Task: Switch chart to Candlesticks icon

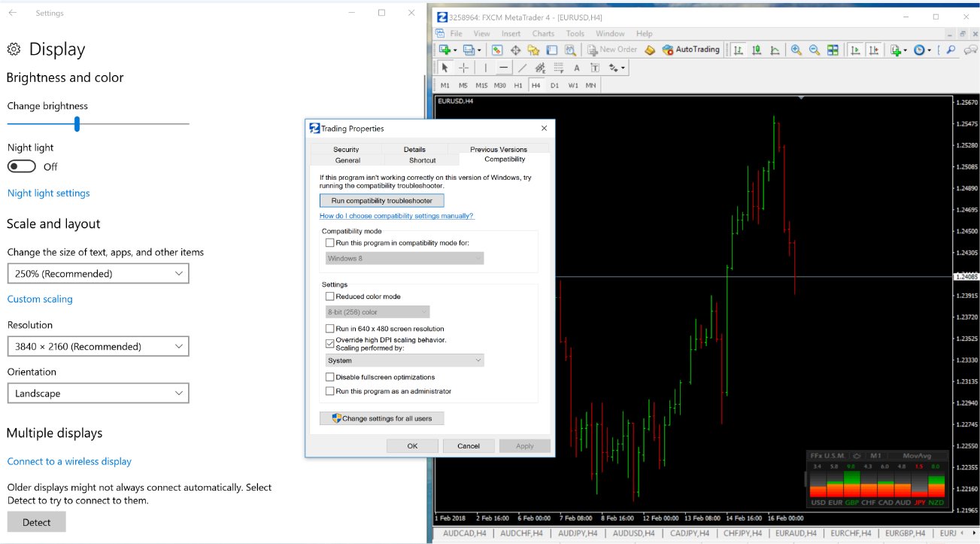Action: 757,50
